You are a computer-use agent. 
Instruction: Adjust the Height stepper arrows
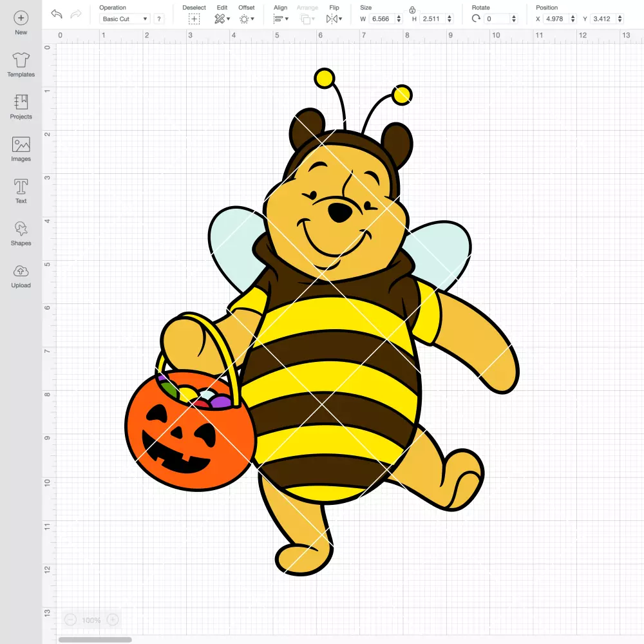click(450, 19)
